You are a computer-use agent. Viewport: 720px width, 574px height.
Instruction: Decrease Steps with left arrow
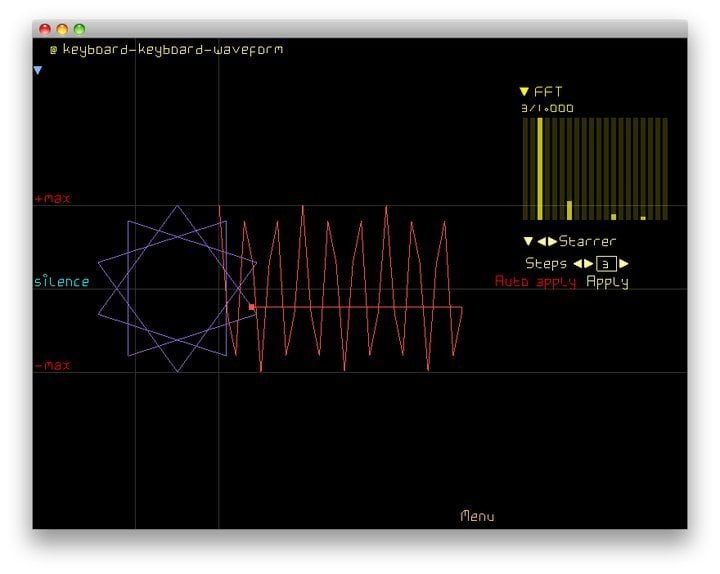coord(578,264)
